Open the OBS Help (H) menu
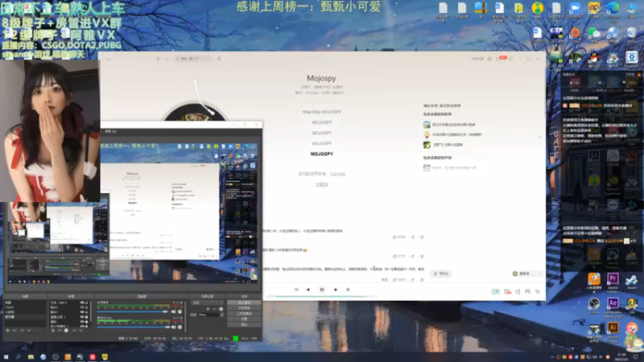 point(111,131)
